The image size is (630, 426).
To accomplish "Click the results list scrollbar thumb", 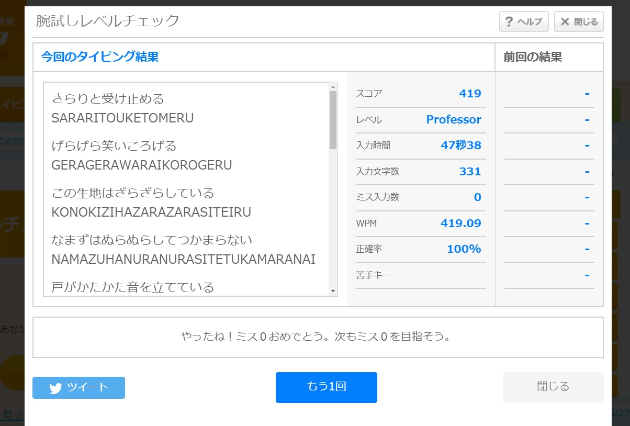I will pos(333,120).
